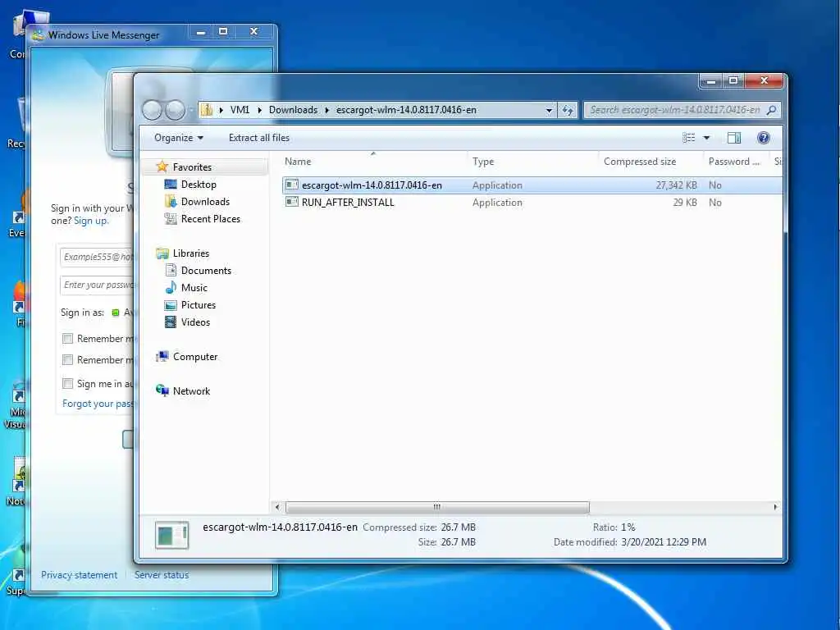The height and width of the screenshot is (630, 840).
Task: Open the Sign in as status dropdown
Action: [123, 313]
